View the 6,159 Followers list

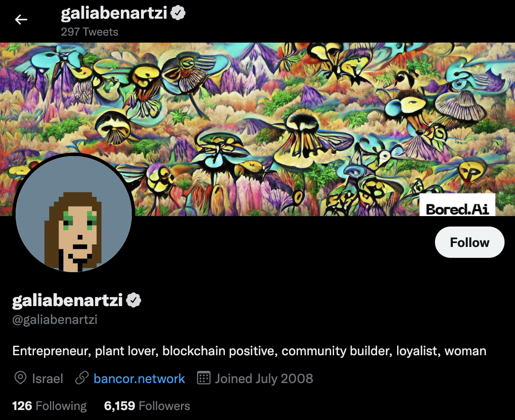147,406
